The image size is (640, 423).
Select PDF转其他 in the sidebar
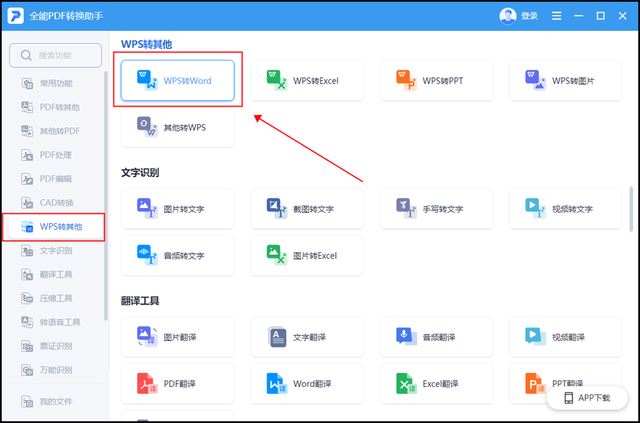click(x=54, y=107)
